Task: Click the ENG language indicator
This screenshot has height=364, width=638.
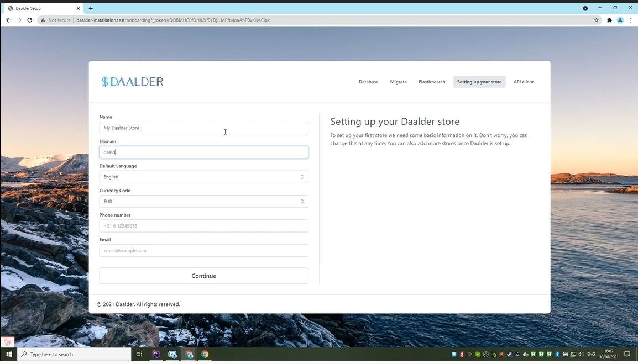Action: [x=591, y=354]
